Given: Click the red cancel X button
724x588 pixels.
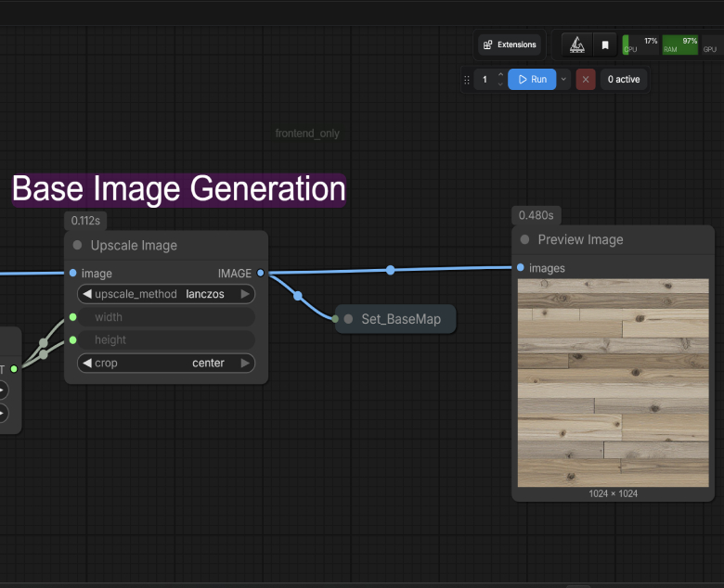Looking at the screenshot, I should (586, 80).
